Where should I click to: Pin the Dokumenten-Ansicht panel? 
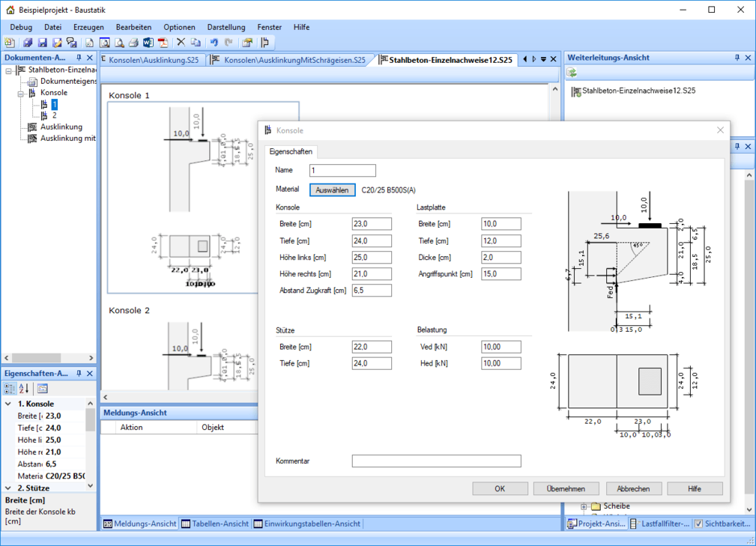(x=79, y=58)
